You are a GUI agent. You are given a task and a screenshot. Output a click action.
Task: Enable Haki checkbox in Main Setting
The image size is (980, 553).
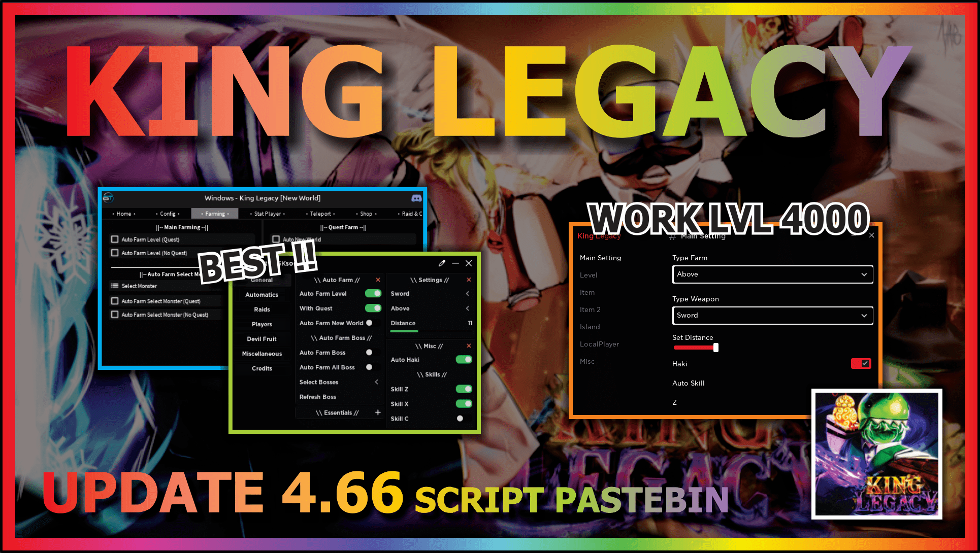pyautogui.click(x=864, y=363)
